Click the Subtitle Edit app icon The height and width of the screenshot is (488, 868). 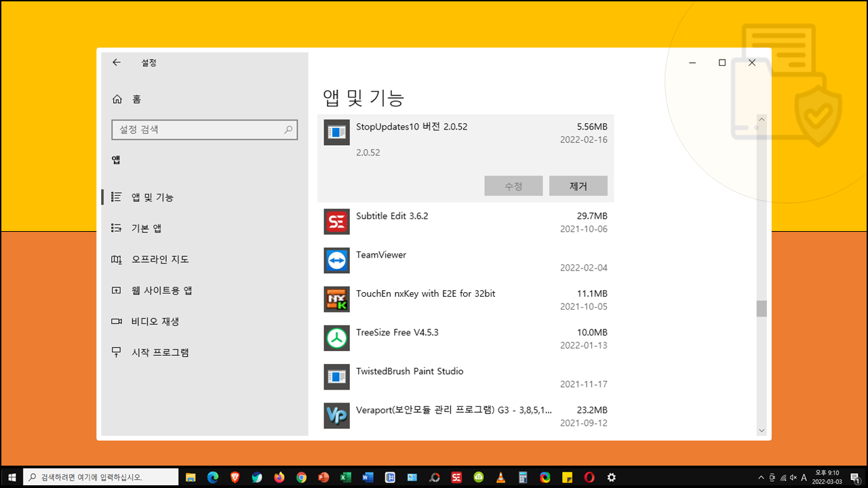tap(336, 222)
